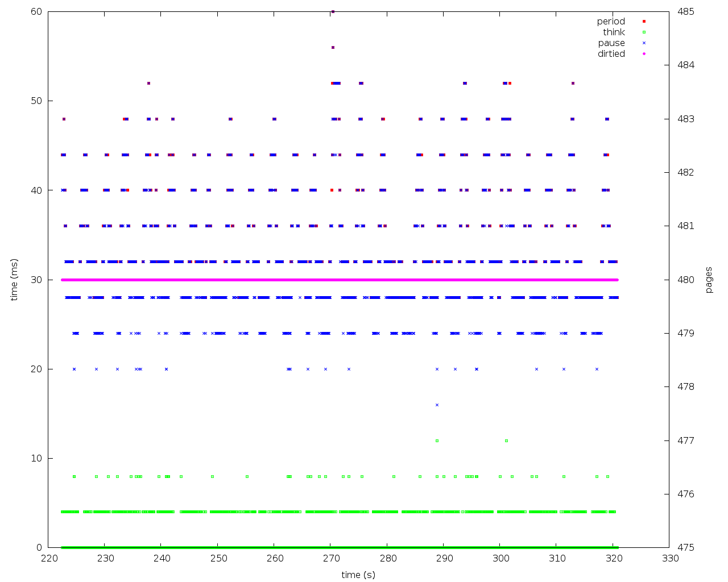Click the right axis tick label 485
Viewport: 728px width, 582px height.
(686, 11)
